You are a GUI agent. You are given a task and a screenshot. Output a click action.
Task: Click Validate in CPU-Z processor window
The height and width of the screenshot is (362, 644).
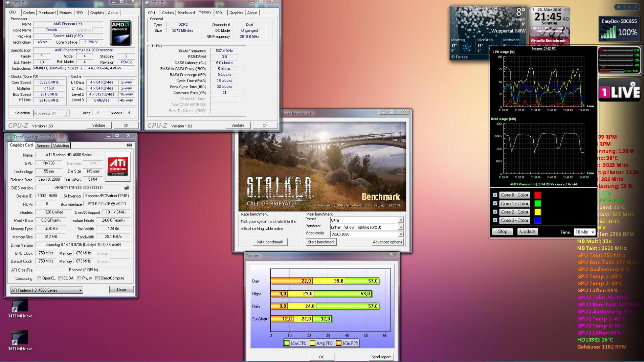point(98,125)
